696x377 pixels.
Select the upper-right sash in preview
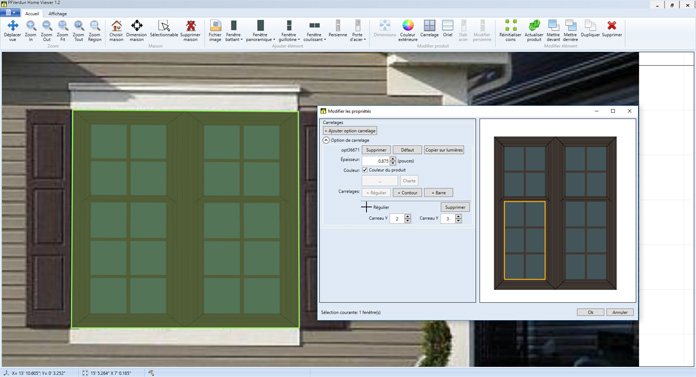pyautogui.click(x=585, y=171)
